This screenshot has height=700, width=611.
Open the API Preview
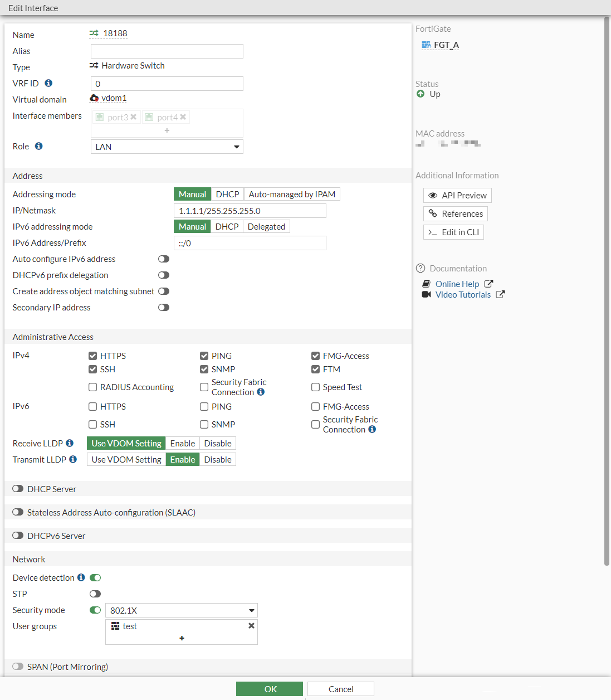click(457, 195)
